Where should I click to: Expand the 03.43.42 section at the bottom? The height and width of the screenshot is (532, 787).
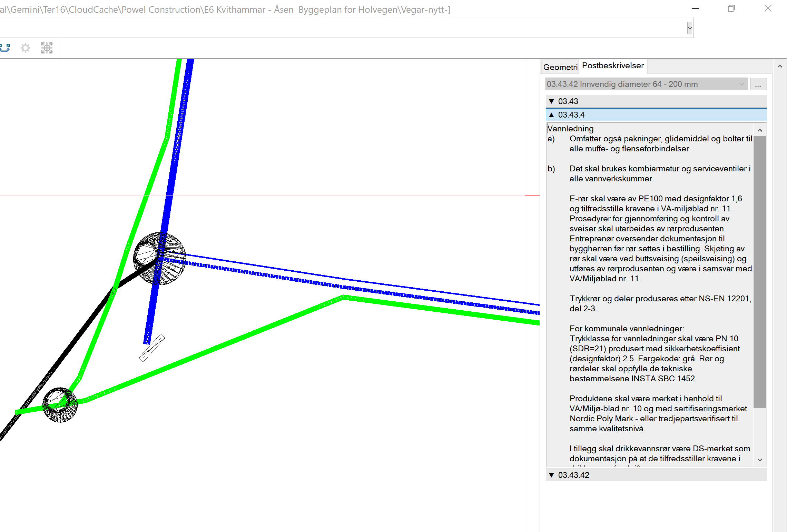pyautogui.click(x=656, y=475)
